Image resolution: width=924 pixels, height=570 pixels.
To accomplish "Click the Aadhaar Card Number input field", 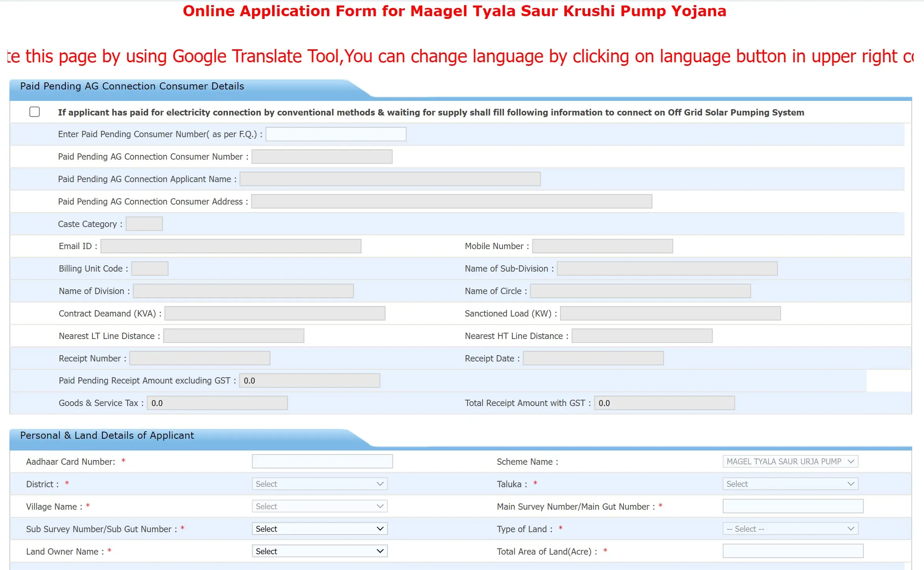I will [319, 461].
